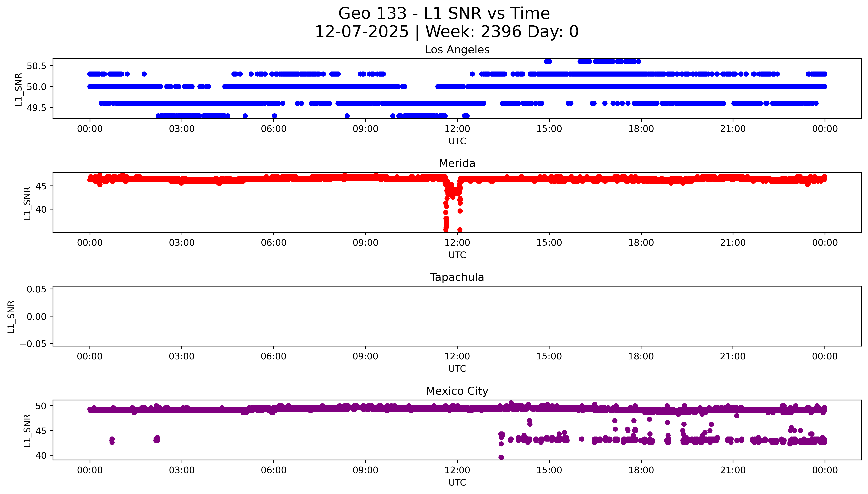The width and height of the screenshot is (868, 494).
Task: Click the center of the empty Tapachula plot area
Action: tap(457, 316)
